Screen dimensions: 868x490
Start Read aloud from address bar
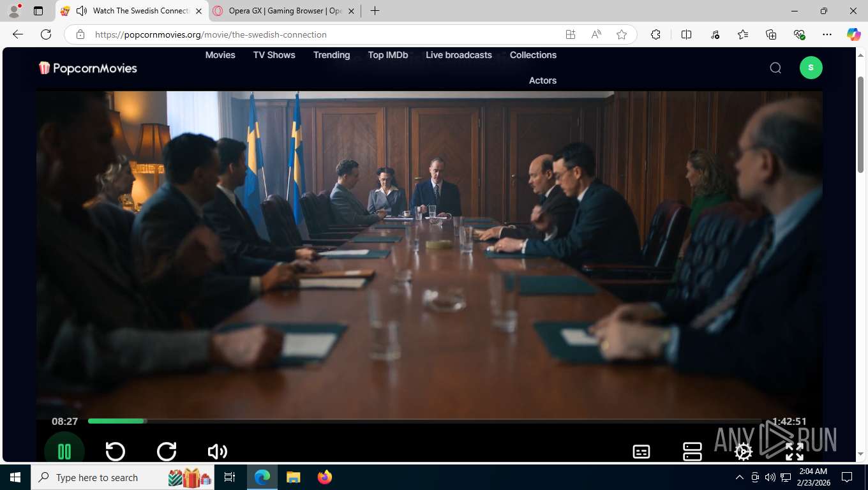point(596,34)
